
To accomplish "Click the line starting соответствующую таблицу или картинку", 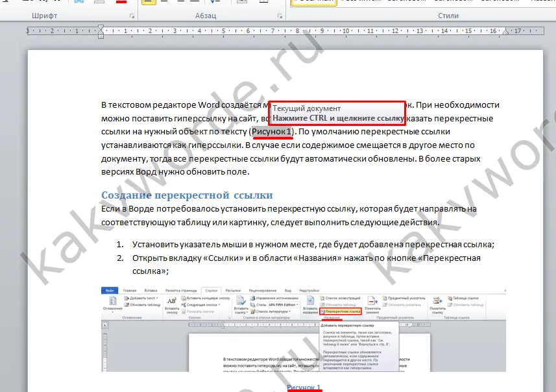I will [270, 223].
